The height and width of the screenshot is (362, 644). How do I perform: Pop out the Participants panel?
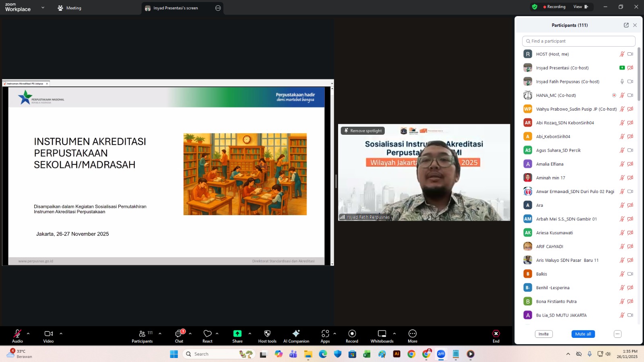point(626,25)
